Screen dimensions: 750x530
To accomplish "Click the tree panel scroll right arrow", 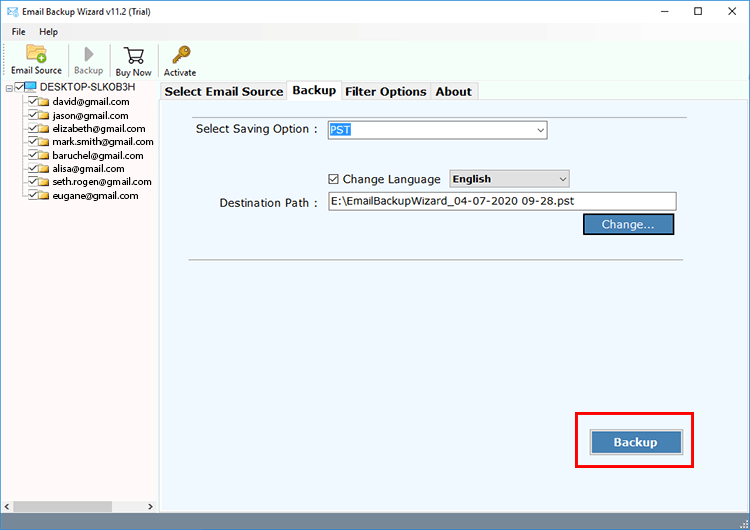I will [150, 507].
